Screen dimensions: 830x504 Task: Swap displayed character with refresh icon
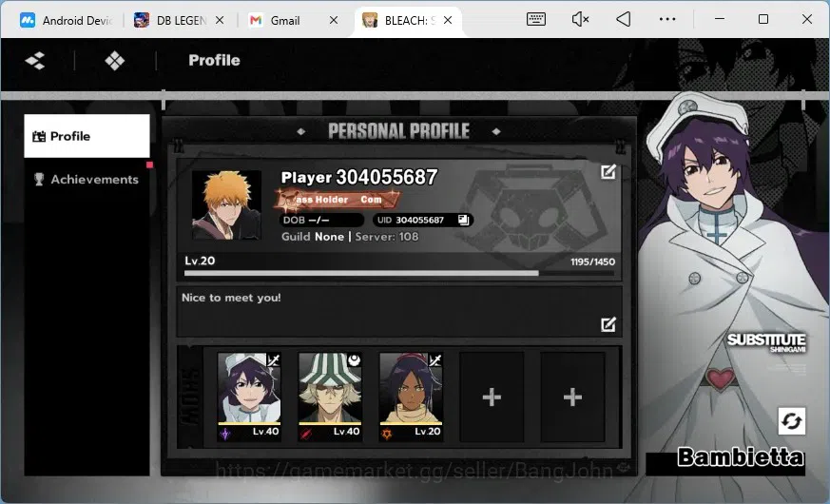coord(791,421)
